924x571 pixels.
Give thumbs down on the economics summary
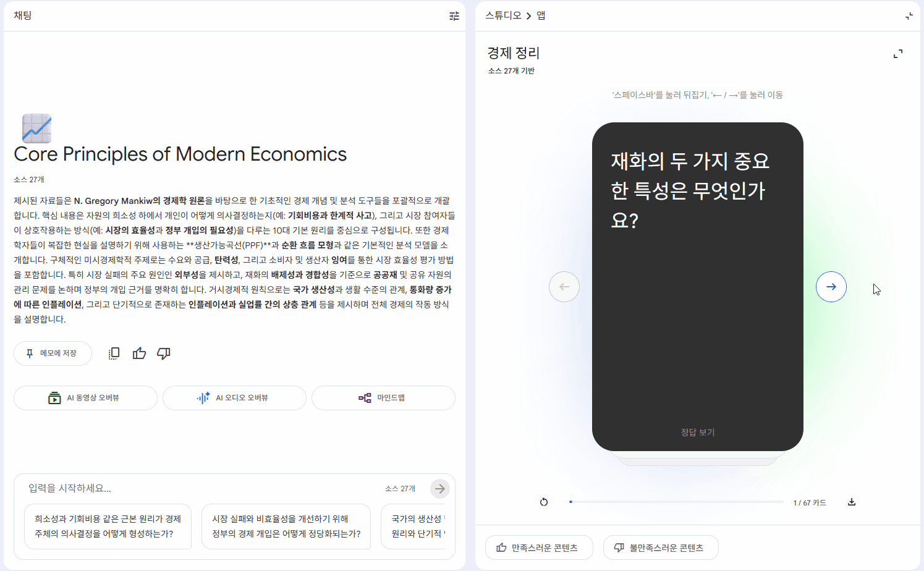pyautogui.click(x=163, y=353)
